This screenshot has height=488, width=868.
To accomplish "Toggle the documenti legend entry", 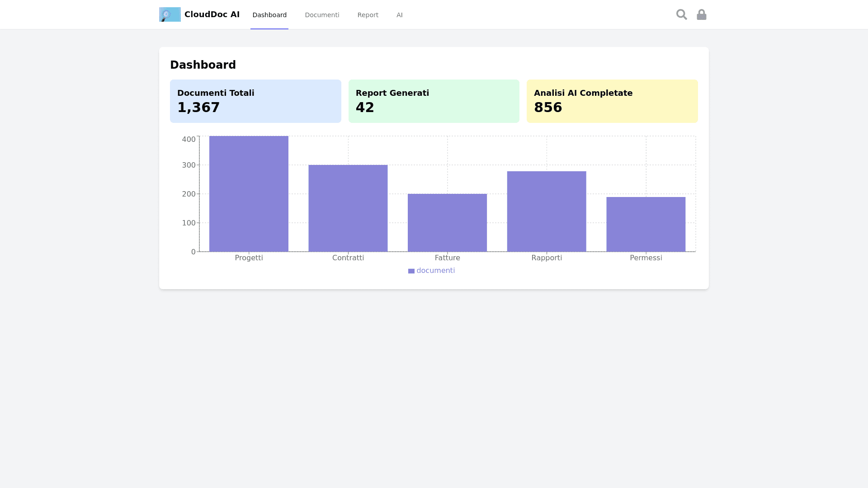I will point(435,271).
